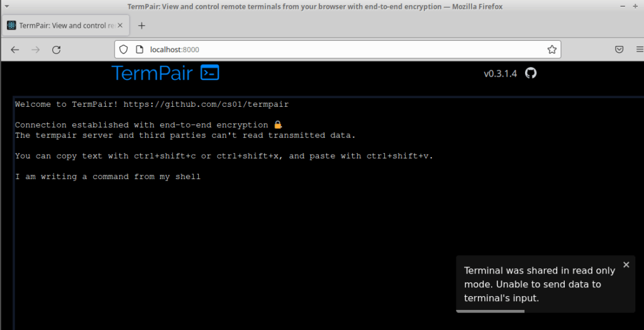Select the TermPair browser tab
The image size is (644, 330).
(x=66, y=25)
